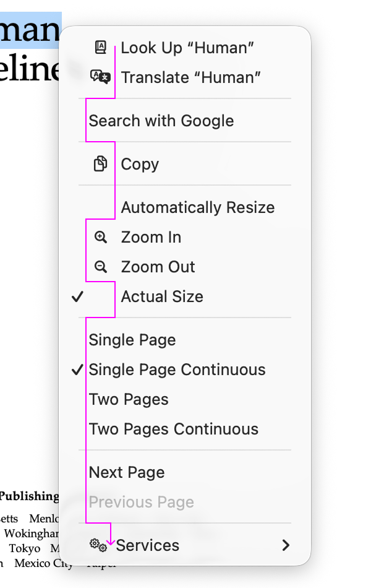Click the Zoom Out magnifier icon
This screenshot has height=588, width=371.
pyautogui.click(x=100, y=267)
